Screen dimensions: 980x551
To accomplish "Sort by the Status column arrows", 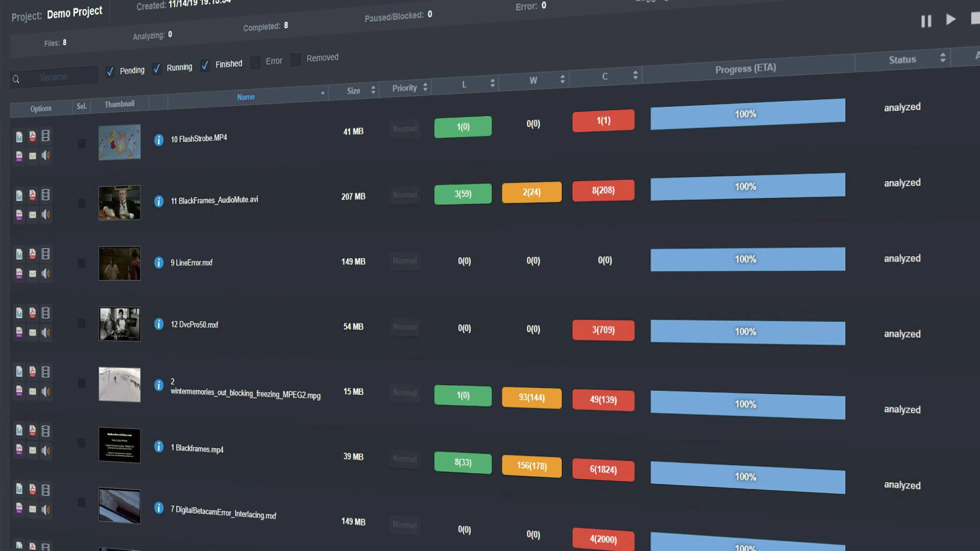I will (943, 58).
